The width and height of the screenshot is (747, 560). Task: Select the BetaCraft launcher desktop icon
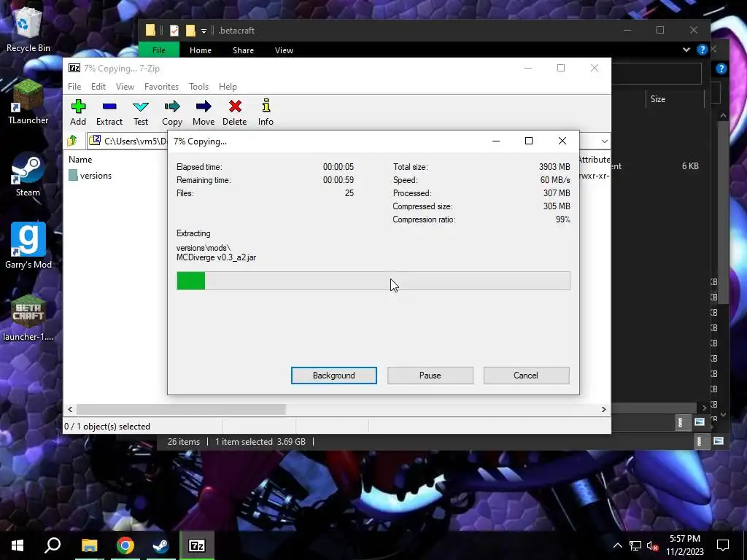click(28, 318)
